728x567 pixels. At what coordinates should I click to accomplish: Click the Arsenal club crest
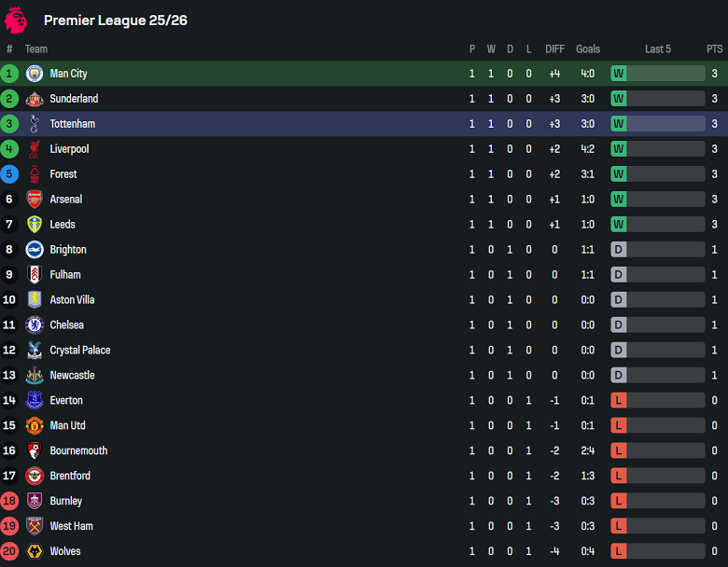(35, 200)
